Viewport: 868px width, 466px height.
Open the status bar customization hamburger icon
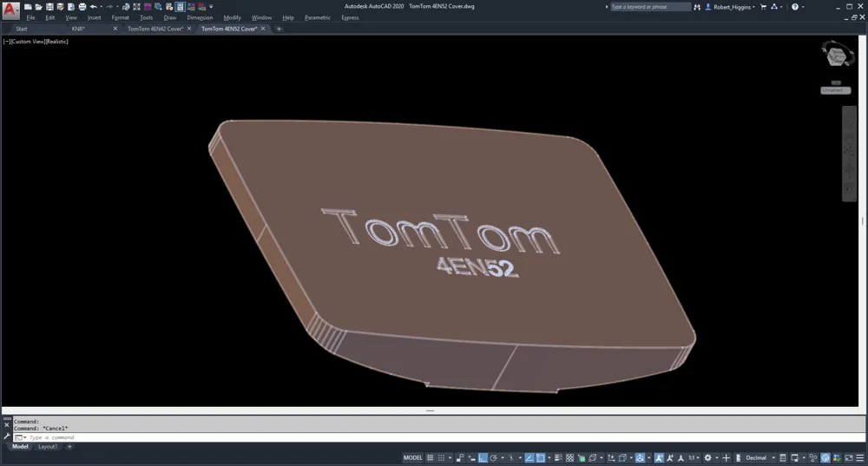859,457
